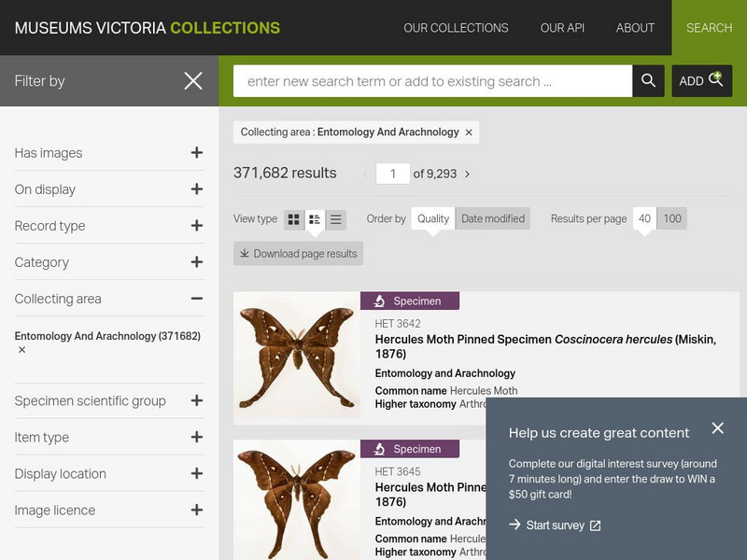The image size is (747, 560).
Task: Show 40 results per page
Action: (644, 218)
